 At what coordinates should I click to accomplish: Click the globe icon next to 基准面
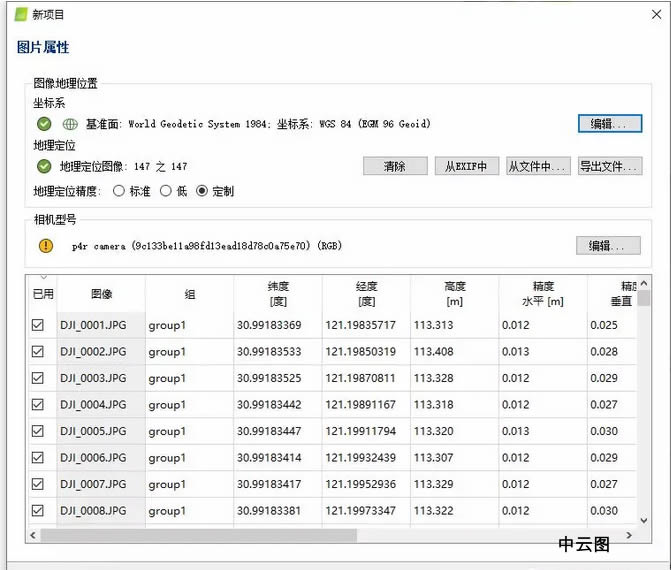[x=70, y=125]
